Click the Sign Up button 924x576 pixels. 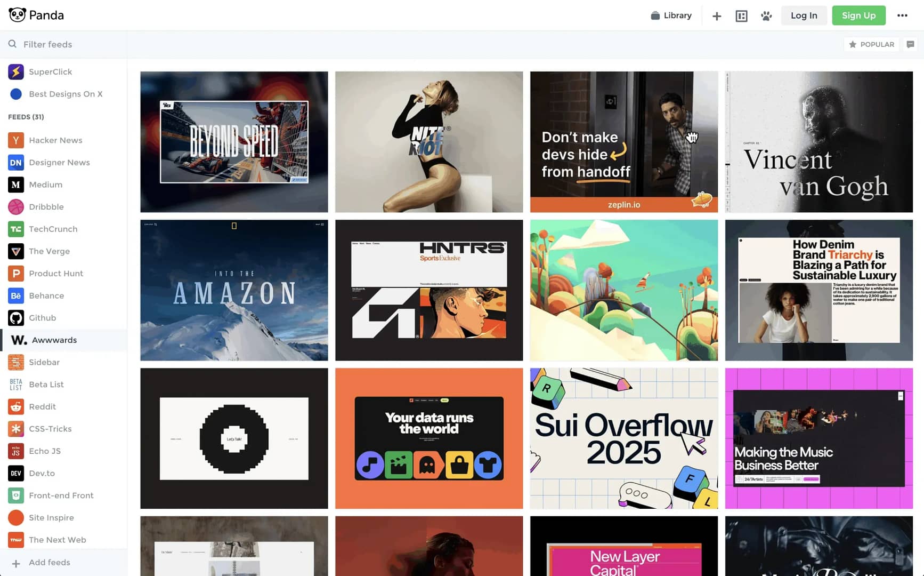coord(858,15)
